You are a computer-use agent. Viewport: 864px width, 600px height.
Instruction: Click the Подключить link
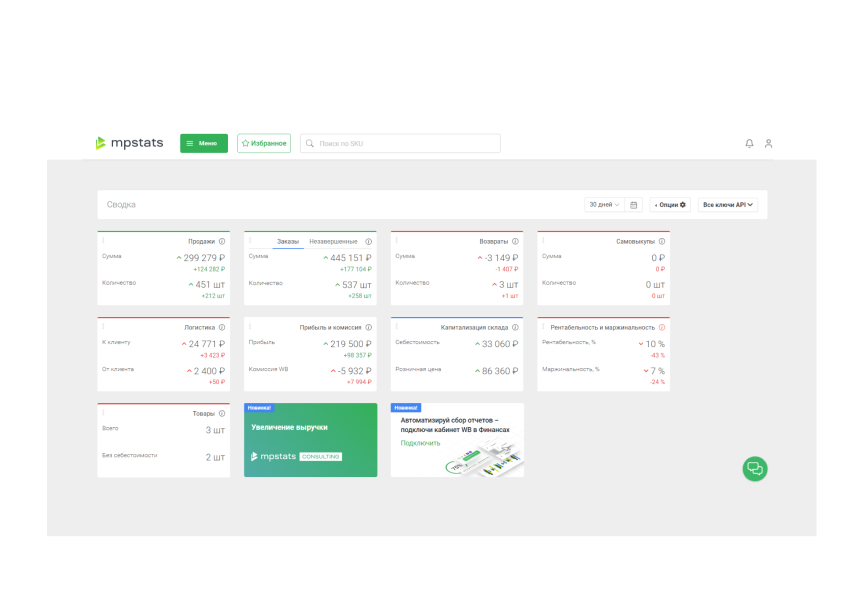tap(420, 443)
